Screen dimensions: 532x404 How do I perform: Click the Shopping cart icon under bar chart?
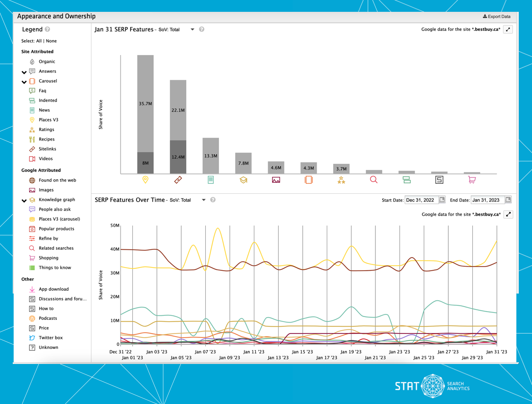pos(471,180)
